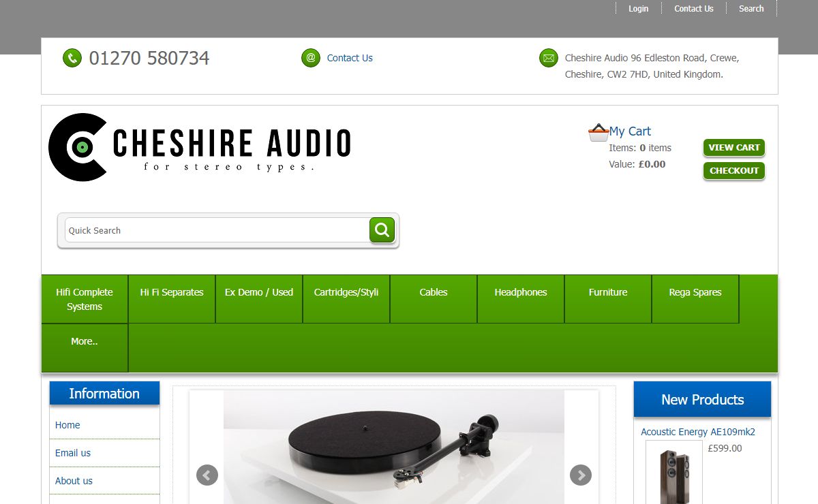
Task: Click the green magnifier search button
Action: click(382, 230)
